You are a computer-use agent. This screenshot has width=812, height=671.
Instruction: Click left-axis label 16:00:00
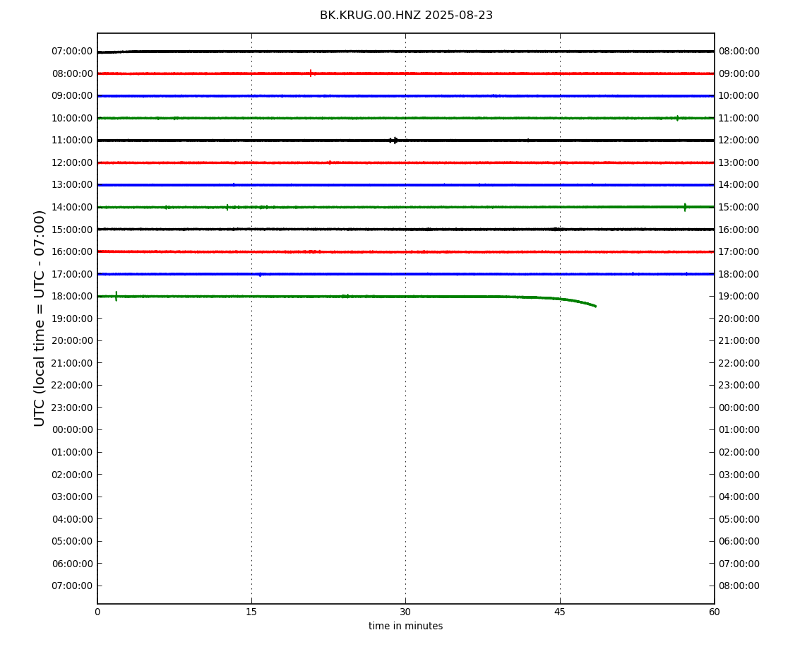point(73,252)
